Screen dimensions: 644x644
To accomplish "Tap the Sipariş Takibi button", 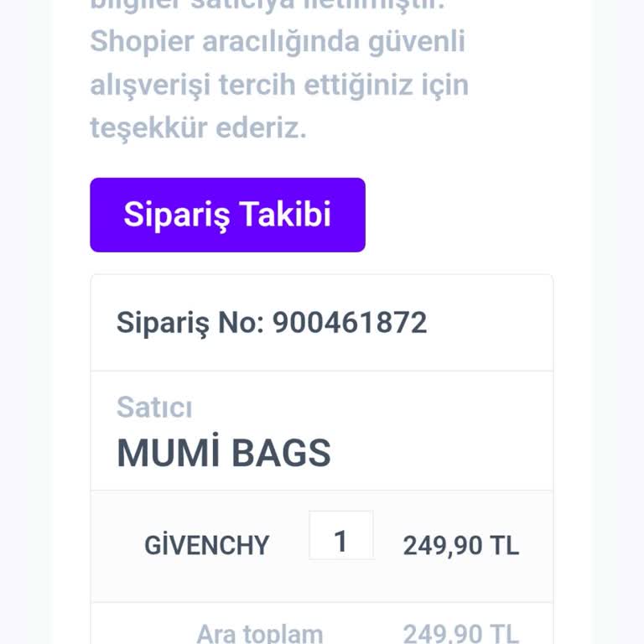I will [x=227, y=215].
